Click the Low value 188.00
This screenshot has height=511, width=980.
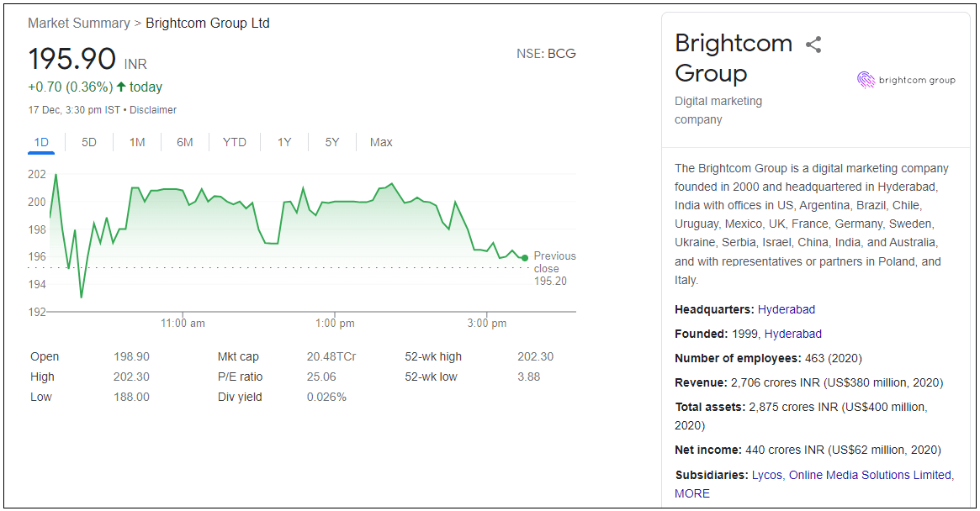pyautogui.click(x=131, y=397)
